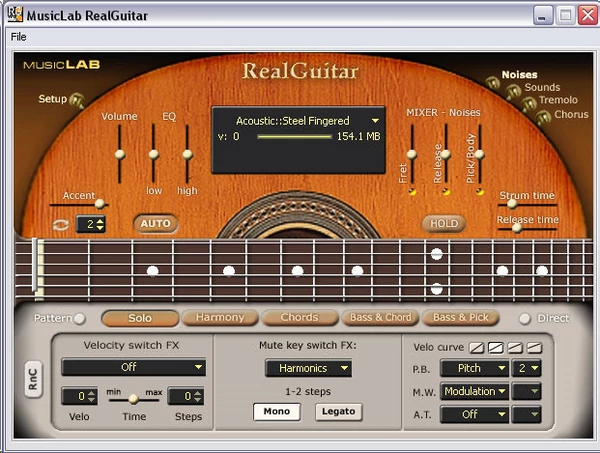Screen dimensions: 600x453
Task: Click Velo curve first shape icon
Action: 477,348
